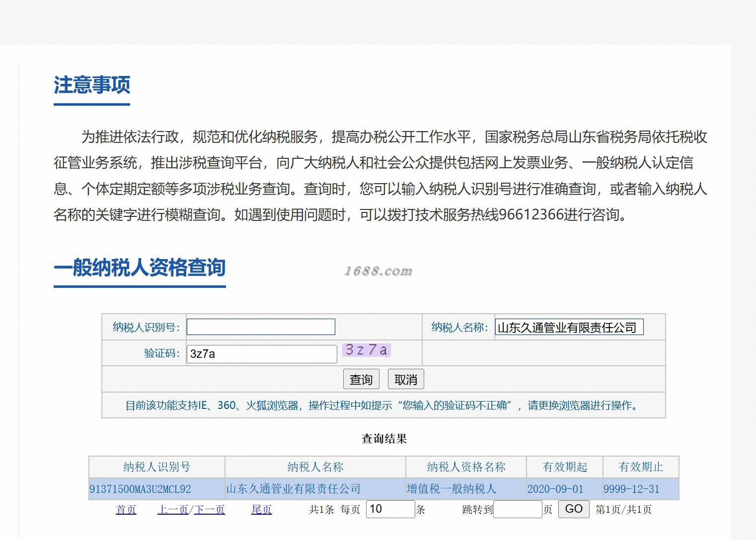Click the 第1页/共1页 page indicator

[624, 510]
